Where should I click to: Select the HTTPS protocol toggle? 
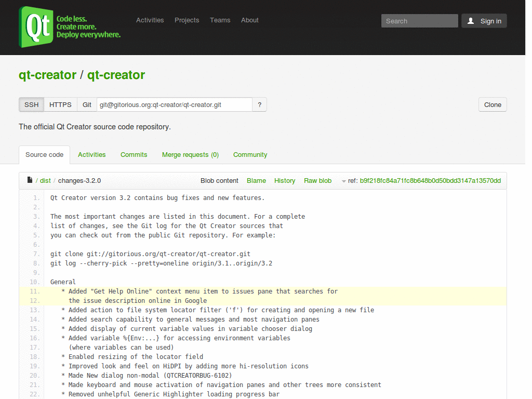click(60, 104)
